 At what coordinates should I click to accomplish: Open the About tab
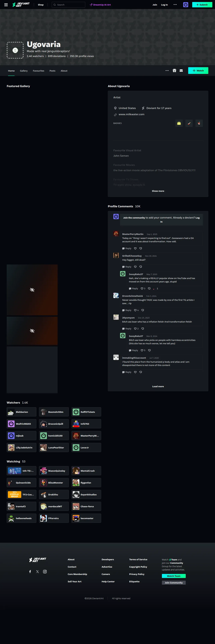point(64,71)
